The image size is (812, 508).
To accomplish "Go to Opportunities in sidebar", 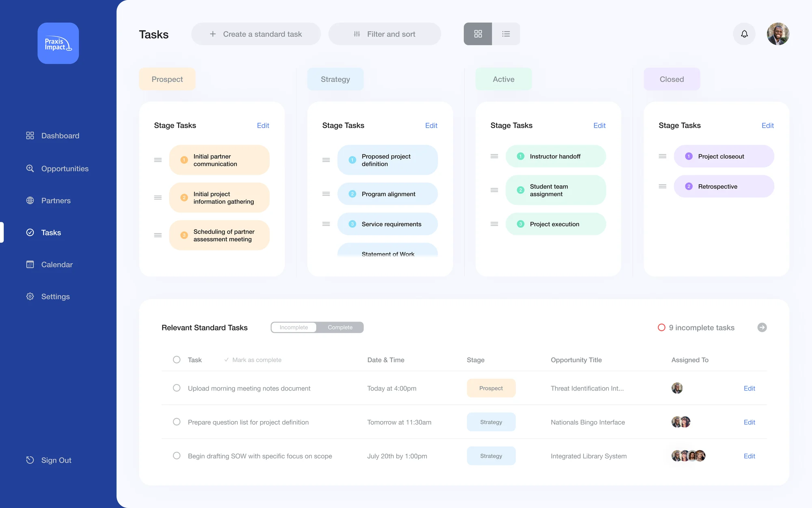I will click(57, 168).
